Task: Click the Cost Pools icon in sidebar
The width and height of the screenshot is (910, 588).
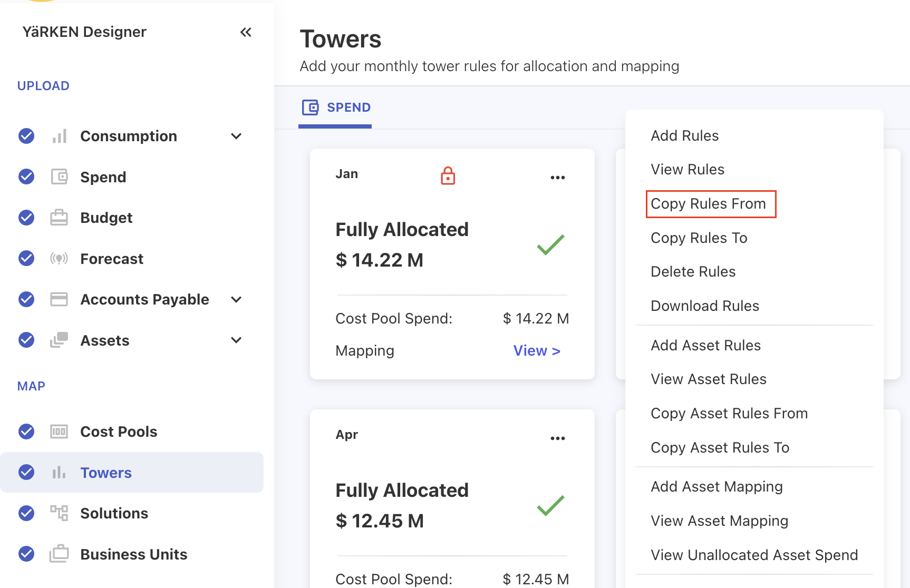Action: click(x=59, y=432)
